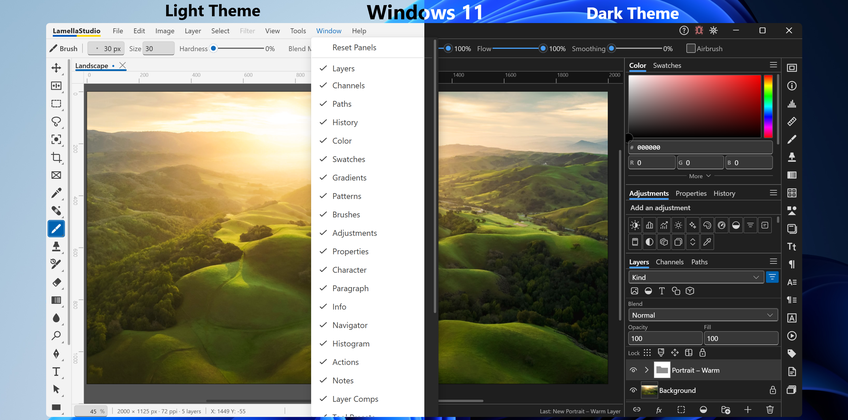
Task: Select the Lasso tool
Action: [x=56, y=121]
